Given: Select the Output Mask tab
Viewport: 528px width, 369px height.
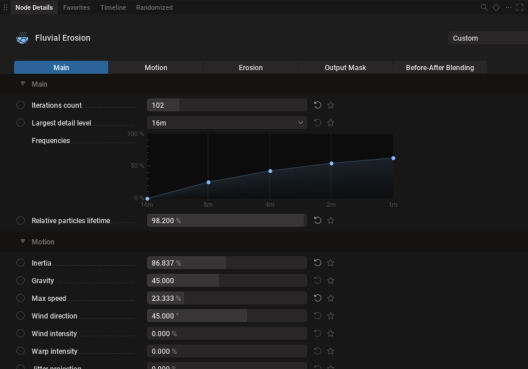Looking at the screenshot, I should (x=345, y=67).
